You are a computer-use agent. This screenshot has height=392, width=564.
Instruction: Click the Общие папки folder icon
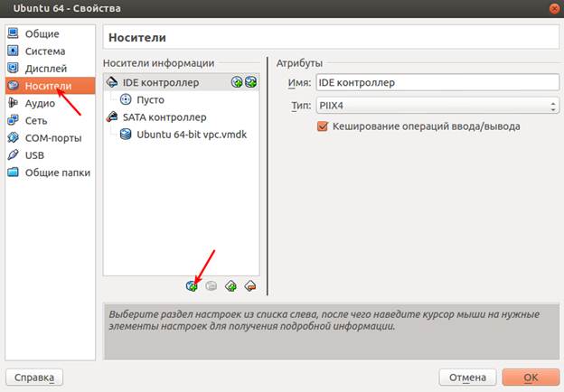pos(13,173)
